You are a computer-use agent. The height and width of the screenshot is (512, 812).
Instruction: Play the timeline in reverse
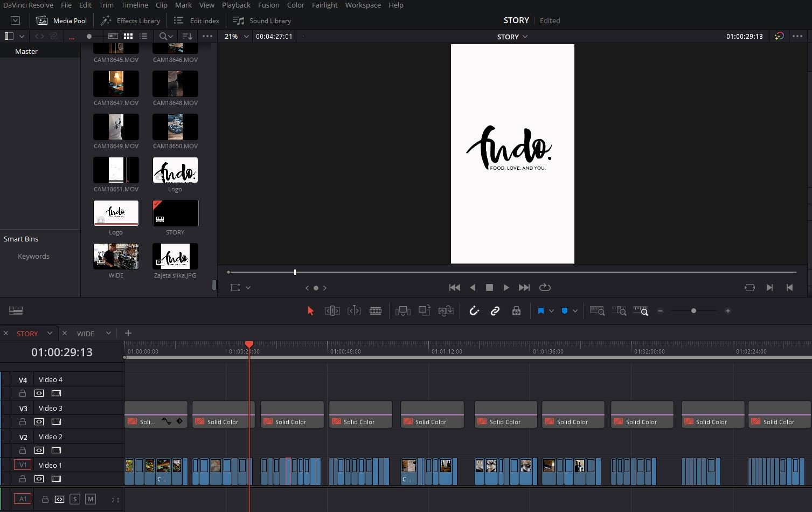point(473,287)
